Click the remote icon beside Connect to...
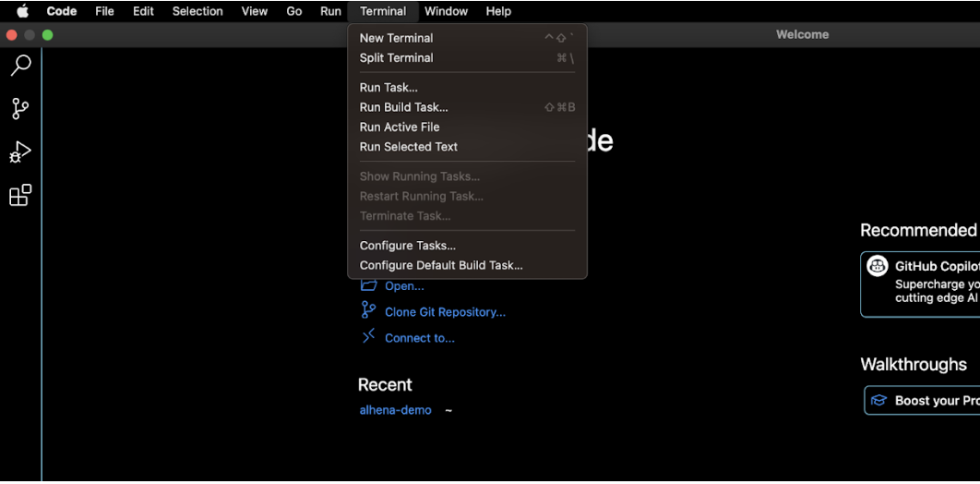The image size is (980, 484). coord(369,336)
